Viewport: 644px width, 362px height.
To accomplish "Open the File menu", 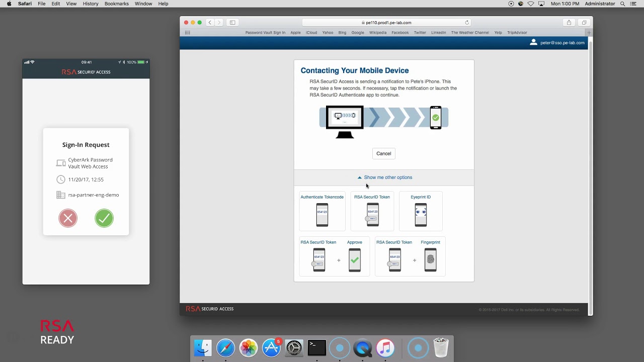I will tap(42, 4).
